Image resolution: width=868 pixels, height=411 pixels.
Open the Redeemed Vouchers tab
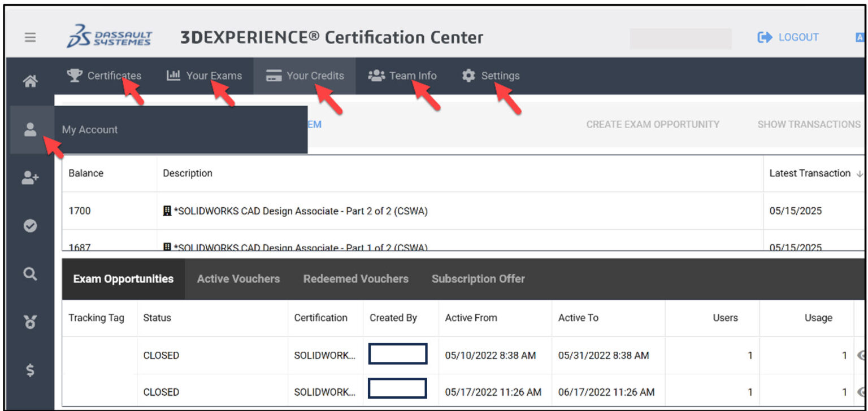coord(355,278)
